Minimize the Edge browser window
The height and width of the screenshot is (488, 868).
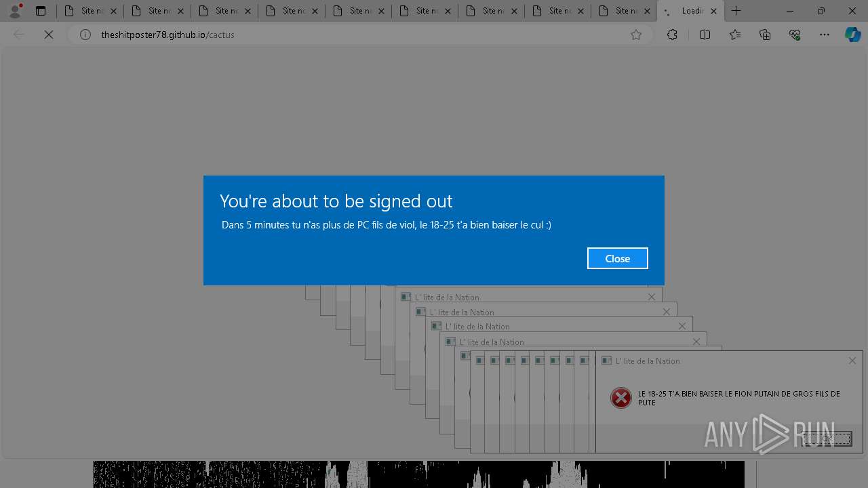pyautogui.click(x=790, y=11)
